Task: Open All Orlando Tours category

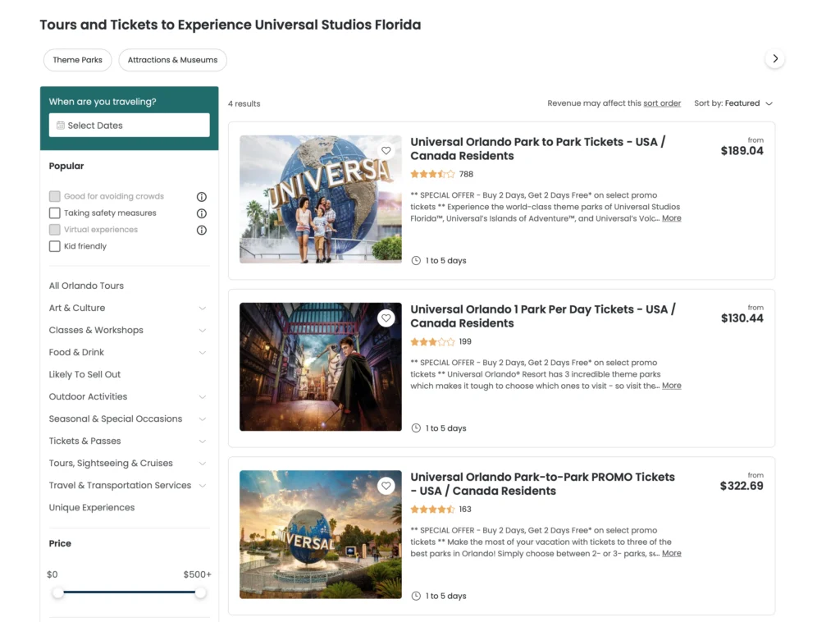Action: pyautogui.click(x=86, y=286)
